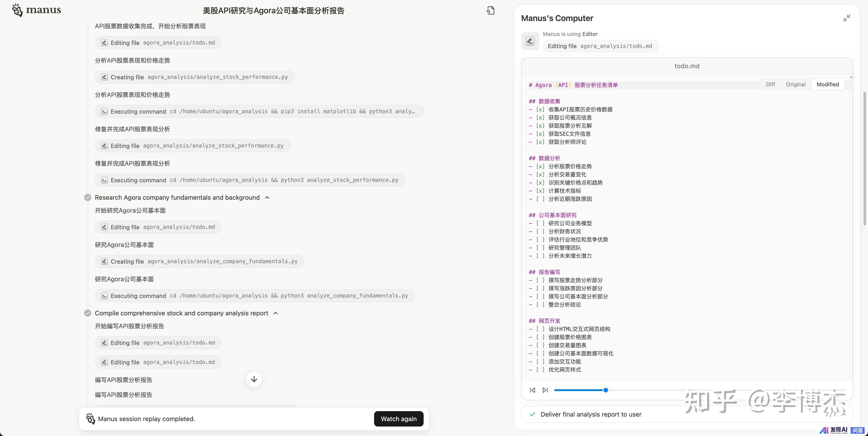Expand the 7/7 task progress chevron
Viewport: 868px width, 436px height.
(843, 414)
